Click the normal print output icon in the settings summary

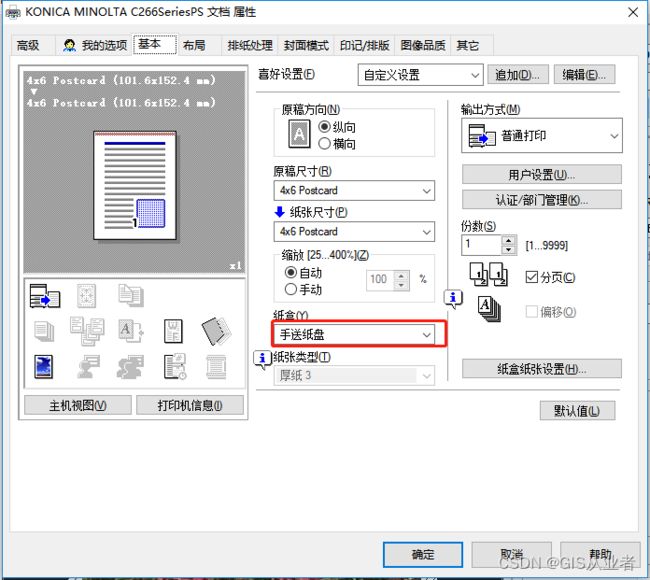coord(45,296)
